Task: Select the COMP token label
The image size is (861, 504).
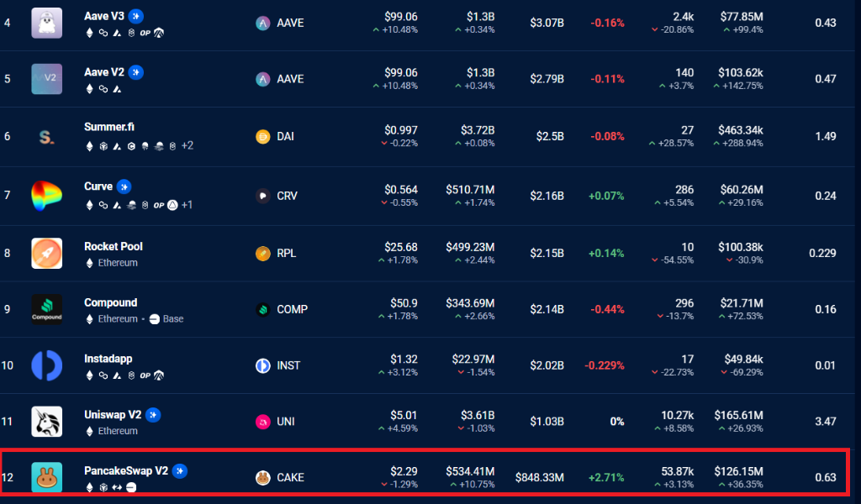Action: click(291, 309)
